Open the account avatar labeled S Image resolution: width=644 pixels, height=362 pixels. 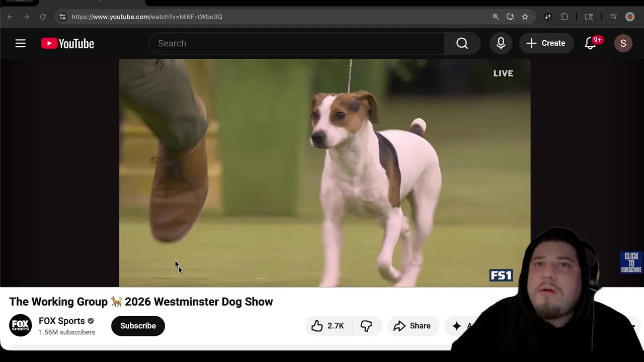(x=623, y=43)
